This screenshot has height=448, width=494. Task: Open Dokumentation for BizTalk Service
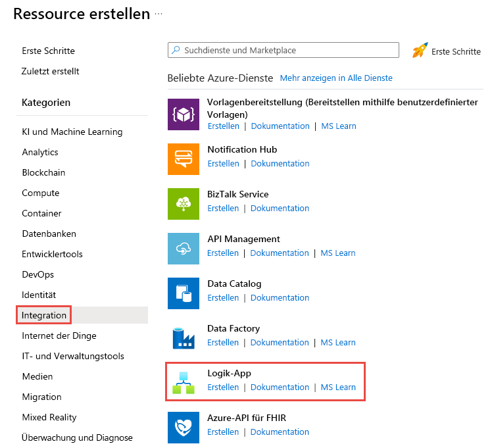click(280, 209)
